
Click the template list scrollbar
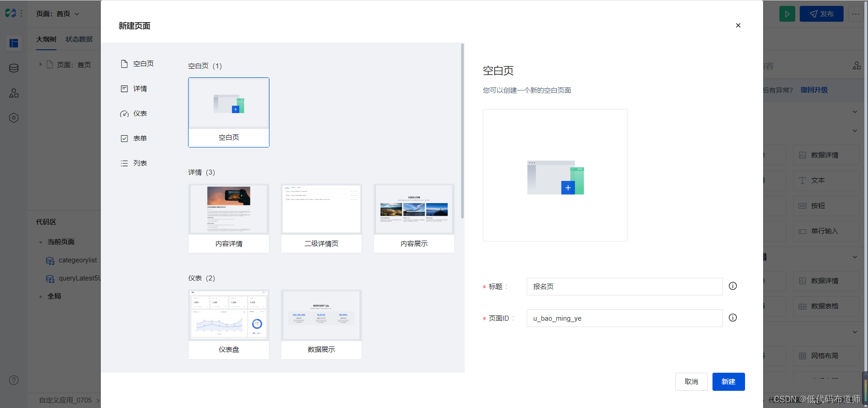(x=462, y=131)
